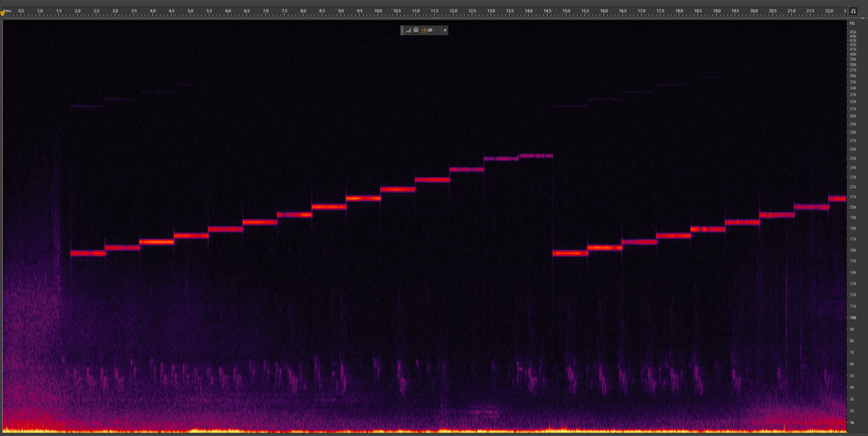Screen dimensions: 868x436
Task: Click the yellow playhead marker
Action: tap(2, 13)
